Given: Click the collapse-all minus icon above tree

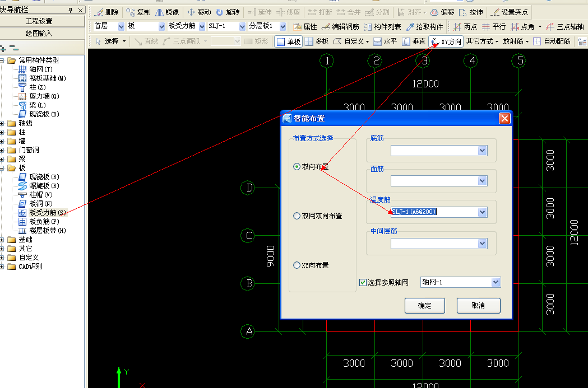Looking at the screenshot, I should tap(14, 48).
